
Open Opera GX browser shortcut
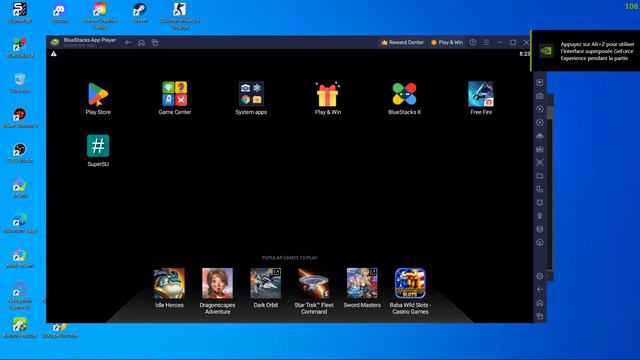click(20, 296)
